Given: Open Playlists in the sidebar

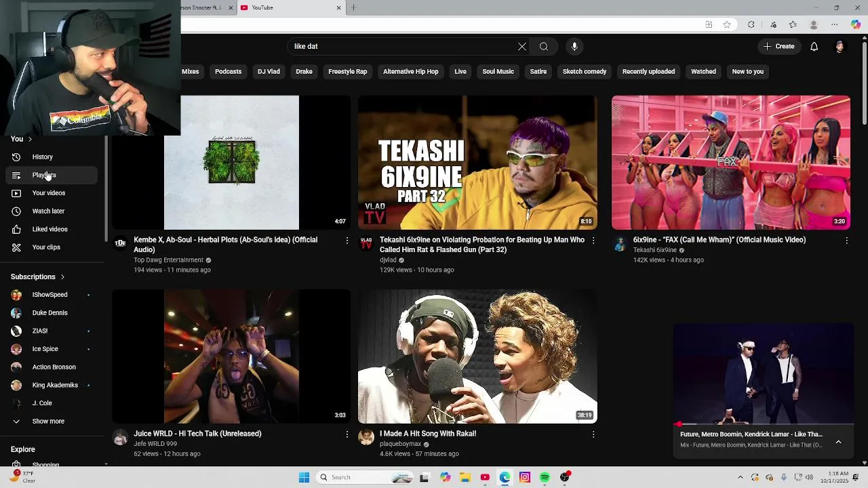Looking at the screenshot, I should click(52, 175).
